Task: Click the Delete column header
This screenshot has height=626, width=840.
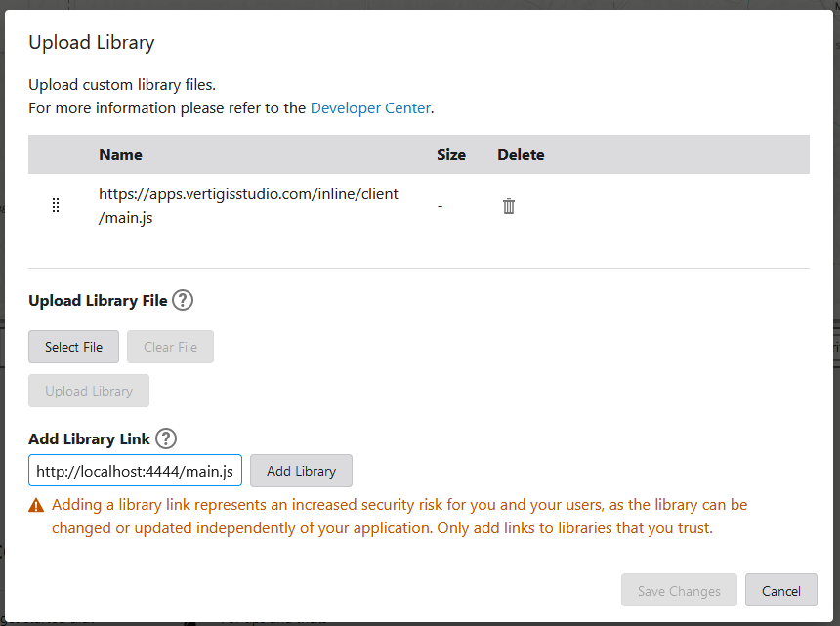Action: tap(521, 154)
